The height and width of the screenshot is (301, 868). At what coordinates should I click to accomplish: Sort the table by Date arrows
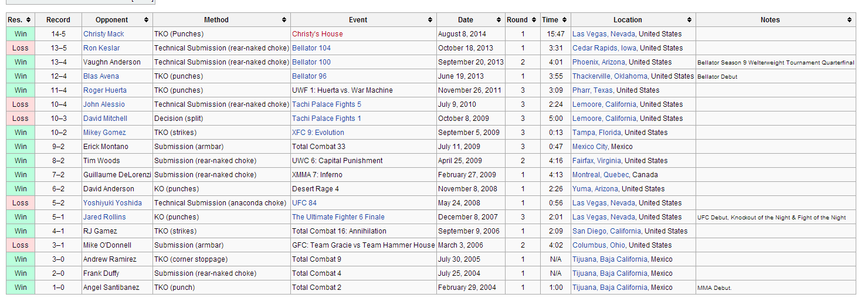(499, 20)
